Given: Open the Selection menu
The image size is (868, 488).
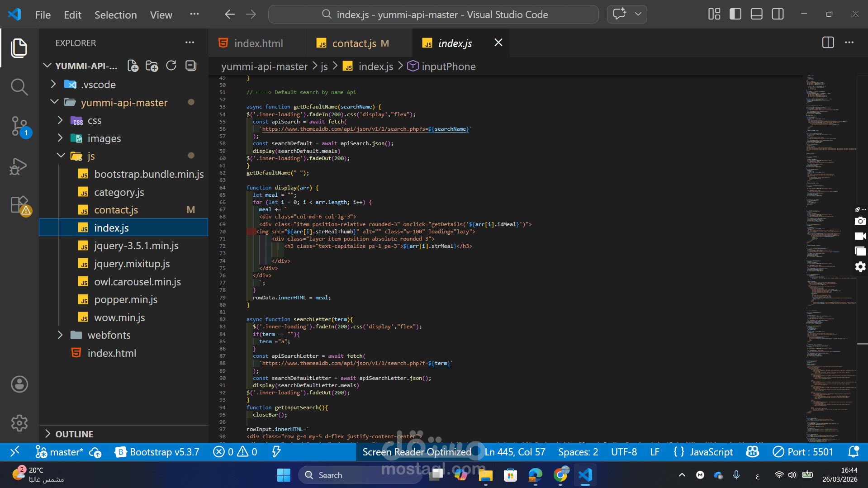Looking at the screenshot, I should [115, 15].
